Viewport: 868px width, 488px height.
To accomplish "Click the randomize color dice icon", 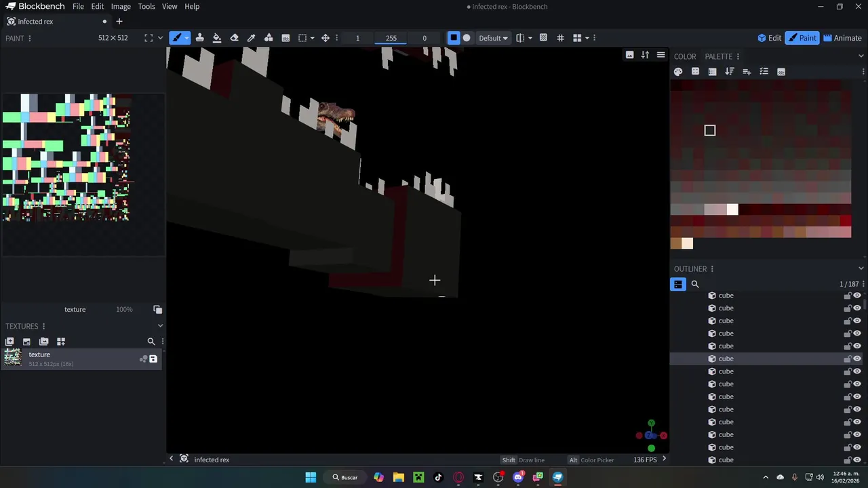I will coord(695,71).
